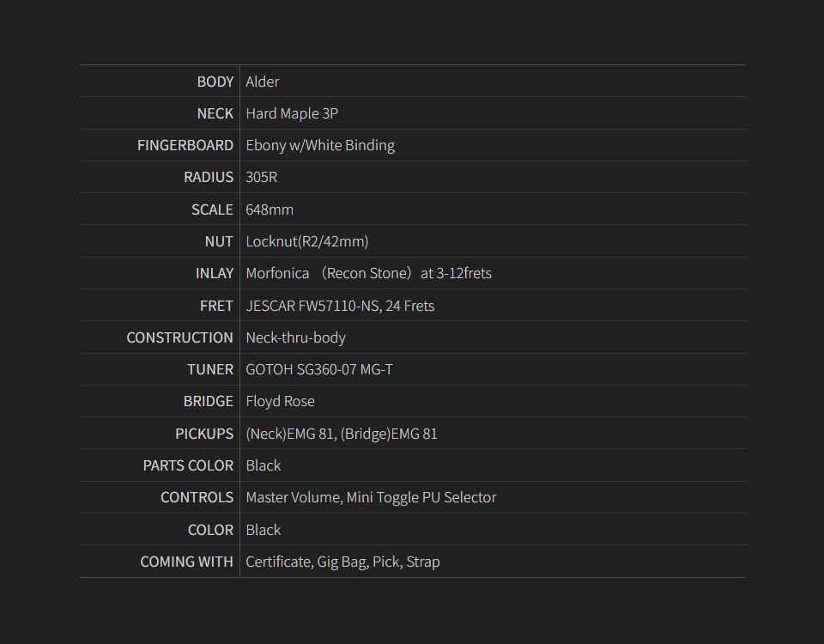Click the CONSTRUCTION label
The image size is (824, 644).
tap(179, 337)
